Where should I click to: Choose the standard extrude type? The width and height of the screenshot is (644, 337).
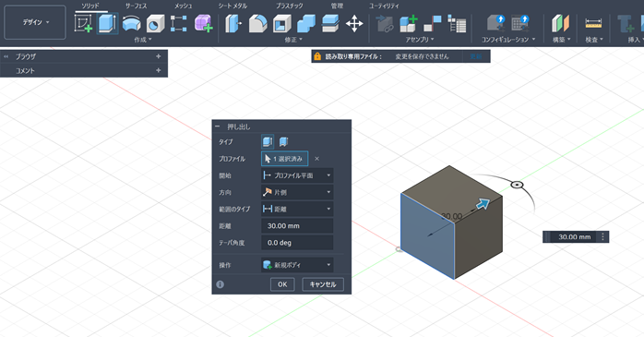click(268, 142)
